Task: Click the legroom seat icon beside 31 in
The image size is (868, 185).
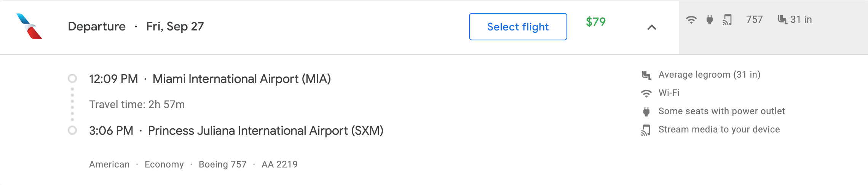Action: [x=782, y=20]
